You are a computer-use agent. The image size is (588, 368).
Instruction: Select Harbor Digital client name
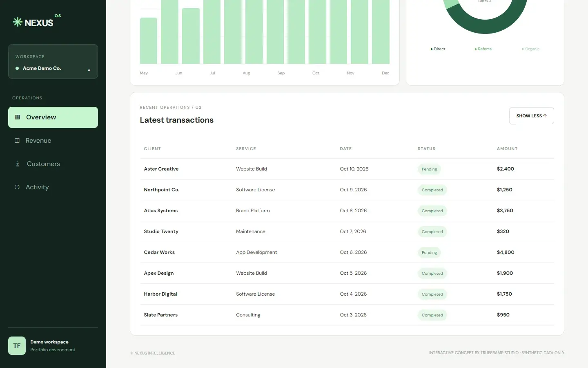[x=160, y=294]
